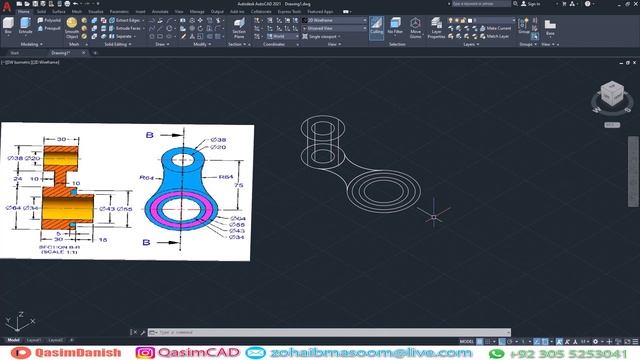This screenshot has height=360, width=640.
Task: Click the Separate solid tool
Action: (x=122, y=36)
